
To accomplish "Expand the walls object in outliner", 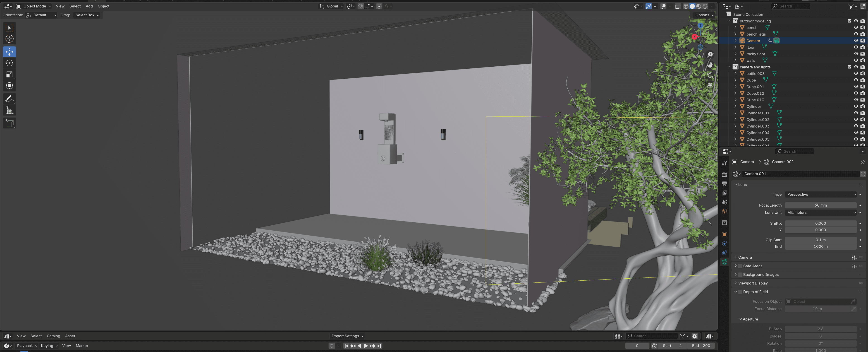I will tap(735, 60).
